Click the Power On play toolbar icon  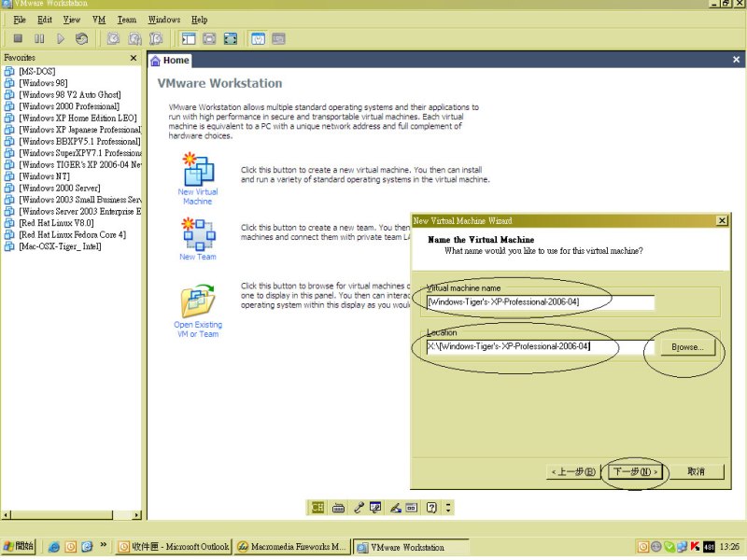click(61, 38)
